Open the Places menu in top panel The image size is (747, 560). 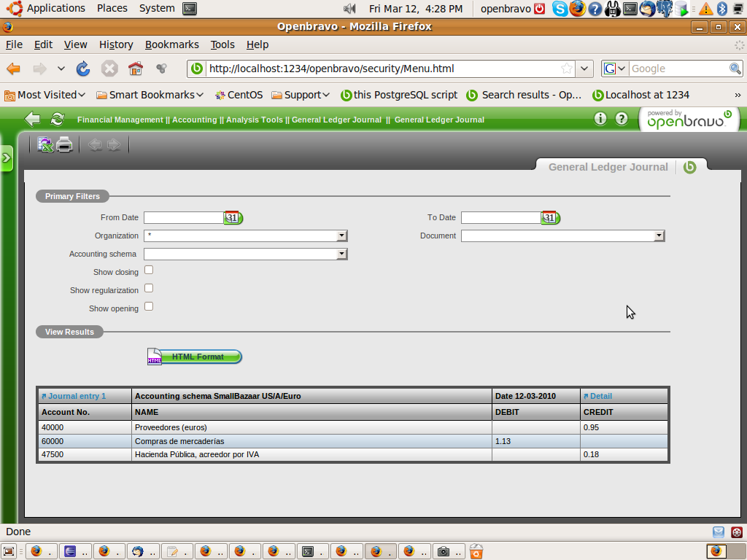point(112,8)
